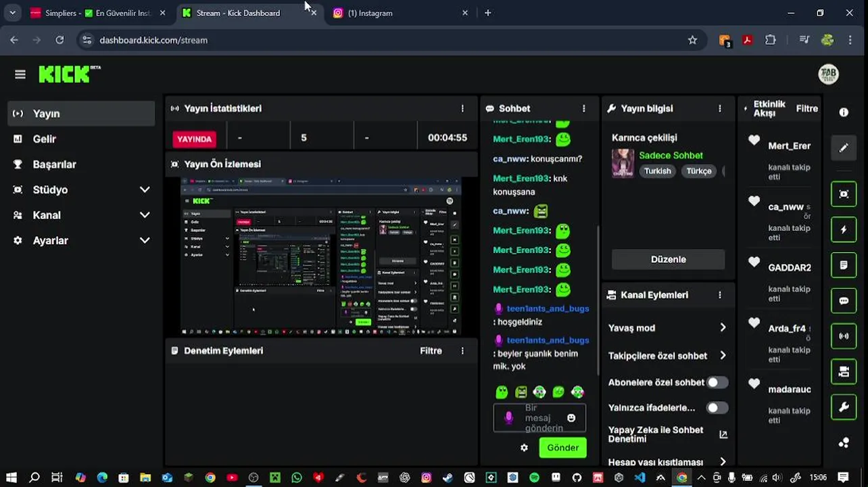
Task: Open the Yapay Zeka ile Sohbet Denetimi external link icon
Action: 723,435
